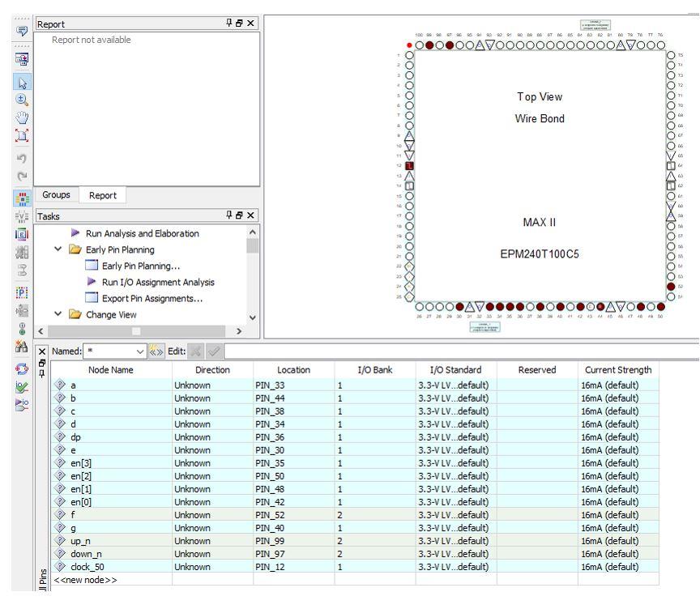Toggle the auto-hide pushpin on Tasks panel
The height and width of the screenshot is (609, 700).
[x=229, y=215]
